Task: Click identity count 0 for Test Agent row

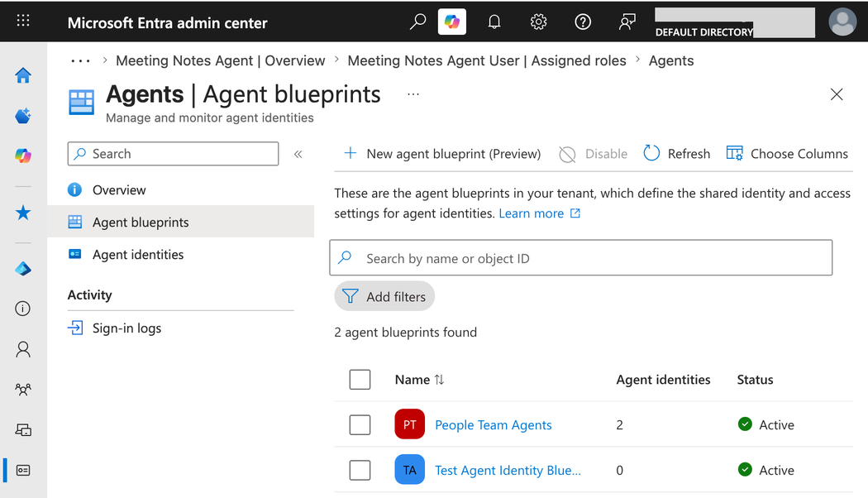Action: 619,471
